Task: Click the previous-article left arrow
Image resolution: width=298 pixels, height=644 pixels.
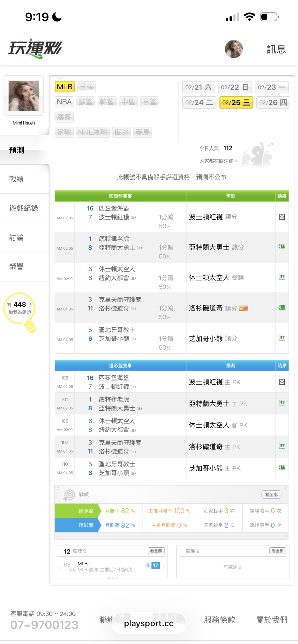Action: tap(59, 567)
